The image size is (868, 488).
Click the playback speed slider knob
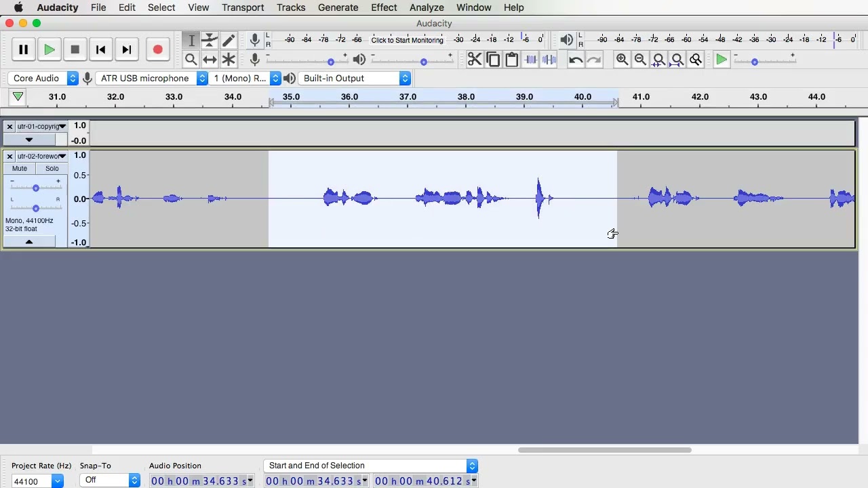pyautogui.click(x=755, y=62)
